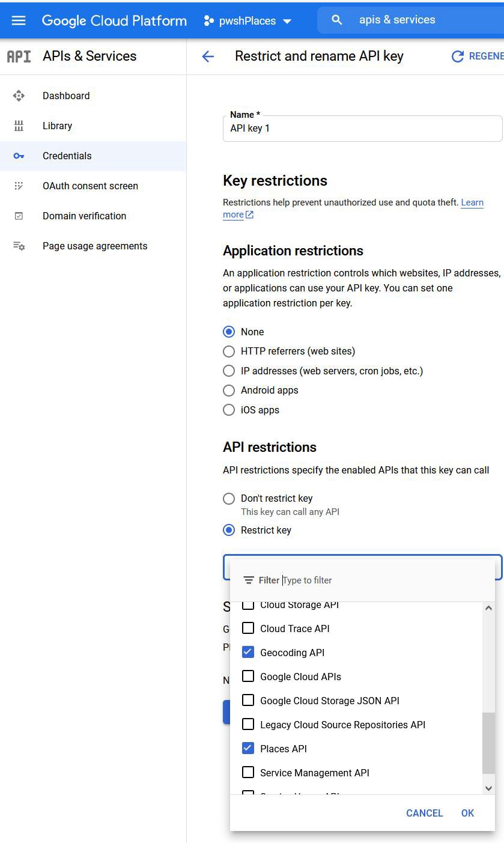Image resolution: width=504 pixels, height=843 pixels.
Task: Click the OAuth consent screen icon
Action: (19, 186)
